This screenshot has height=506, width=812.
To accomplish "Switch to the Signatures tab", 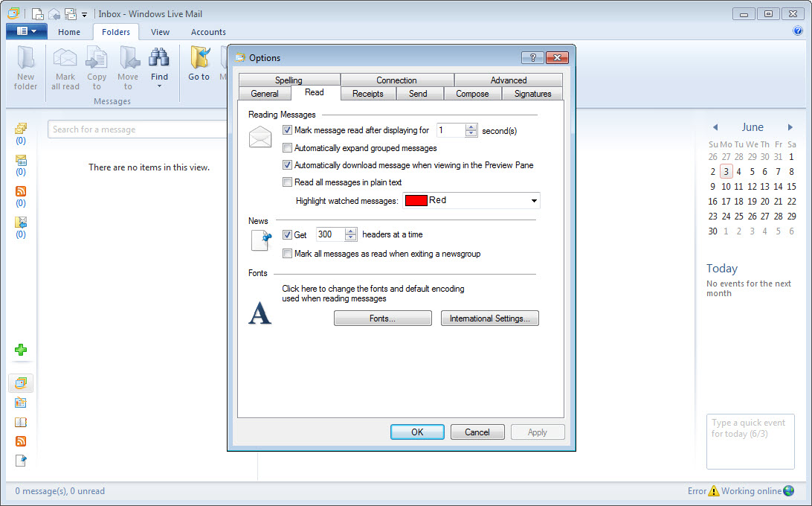I will click(x=532, y=94).
